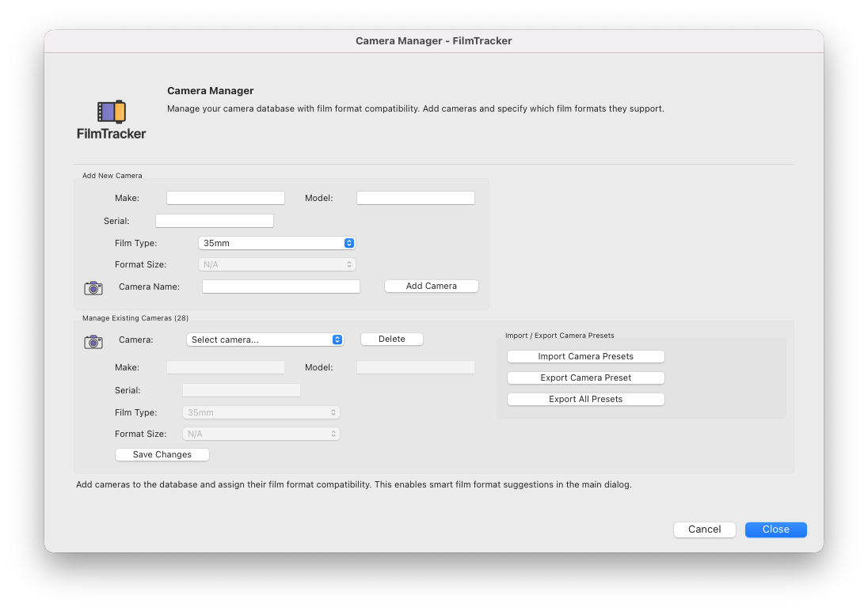Click the Add Camera button
This screenshot has width=868, height=611.
[432, 286]
